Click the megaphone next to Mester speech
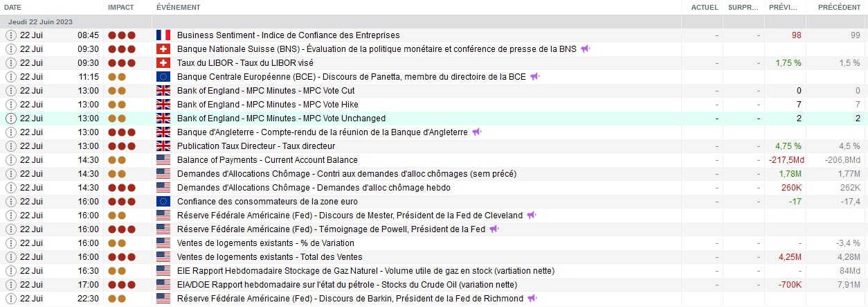868x307 pixels. [x=530, y=216]
